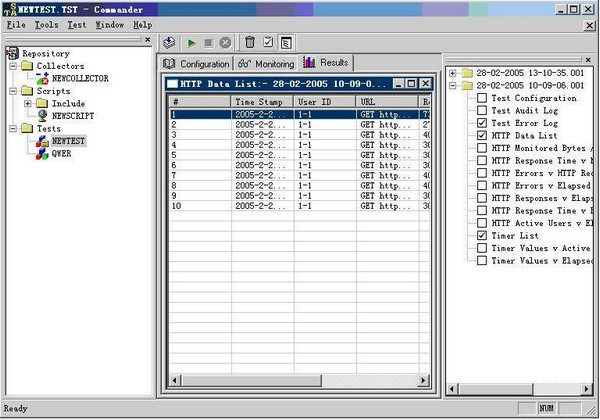
Task: Check the Test Configuration checkbox
Action: coord(482,98)
